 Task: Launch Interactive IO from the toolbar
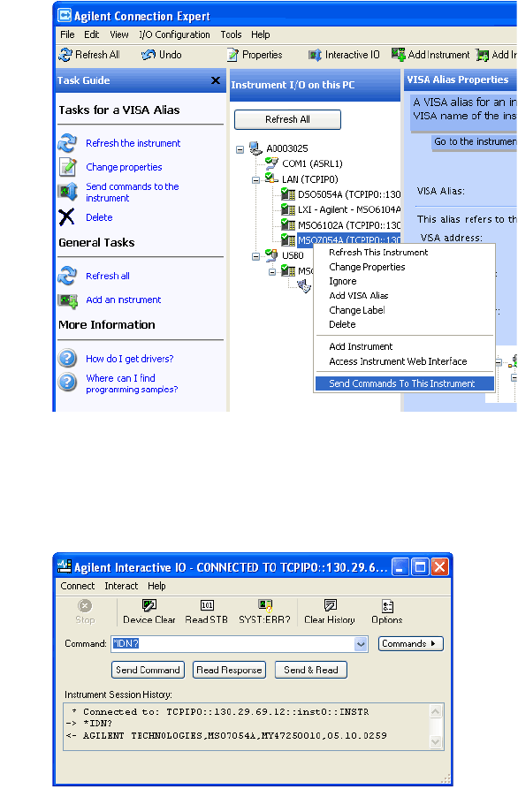[344, 55]
